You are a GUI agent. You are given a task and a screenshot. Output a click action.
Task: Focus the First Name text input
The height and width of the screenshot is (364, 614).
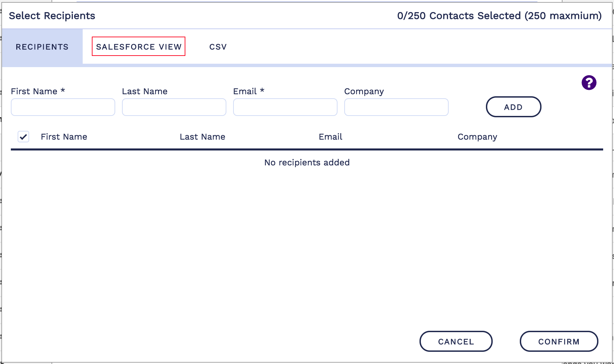point(63,107)
